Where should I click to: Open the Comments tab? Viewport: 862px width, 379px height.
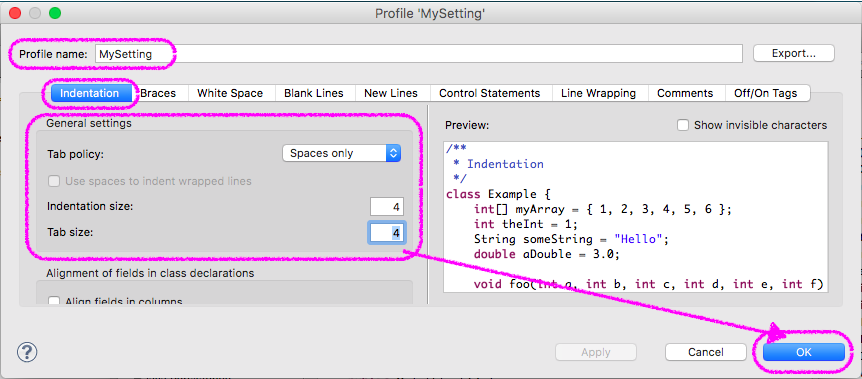(685, 93)
